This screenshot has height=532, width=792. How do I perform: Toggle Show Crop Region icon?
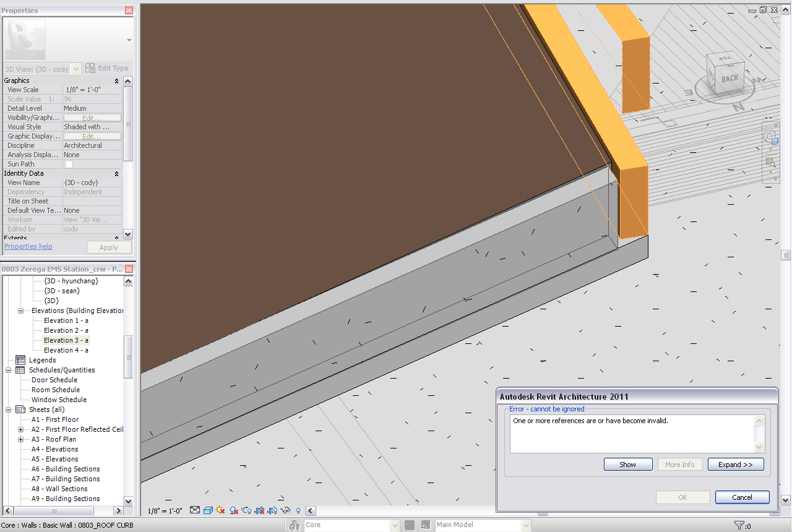pos(273,511)
